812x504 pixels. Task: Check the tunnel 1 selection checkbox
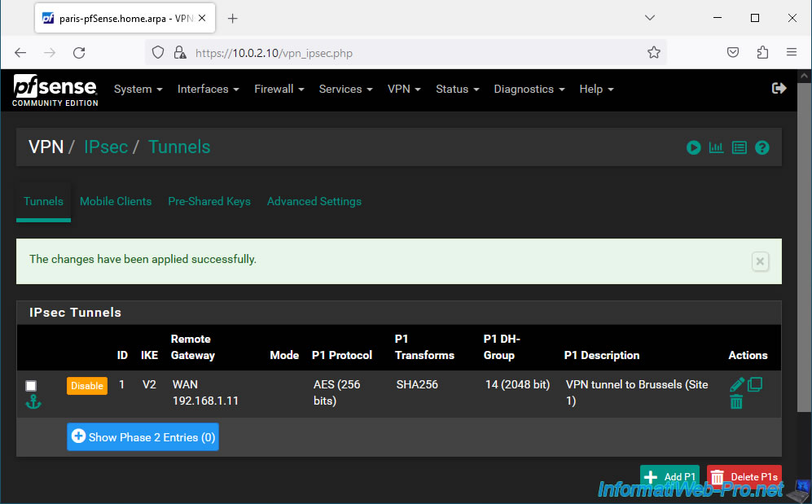tap(31, 386)
